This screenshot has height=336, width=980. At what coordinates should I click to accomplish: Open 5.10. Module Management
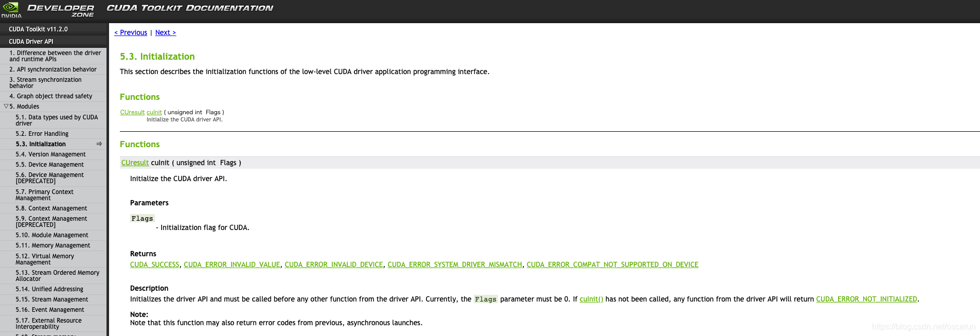pos(52,235)
